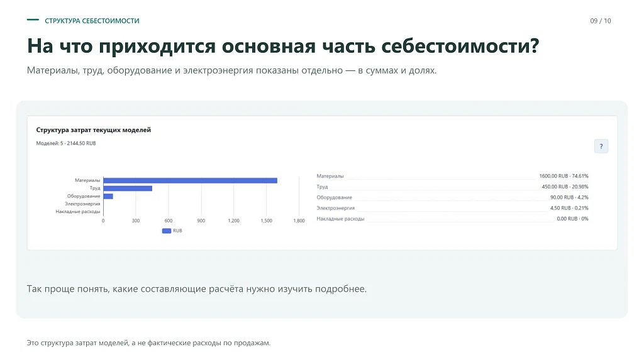
Task: Click the Труд bar in the chart
Action: tap(128, 189)
